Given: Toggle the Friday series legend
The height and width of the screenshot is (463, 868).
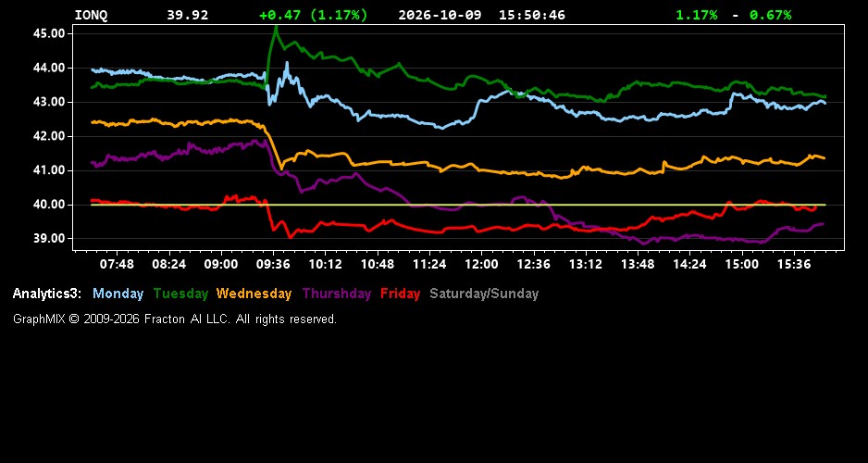Looking at the screenshot, I should click(x=401, y=294).
